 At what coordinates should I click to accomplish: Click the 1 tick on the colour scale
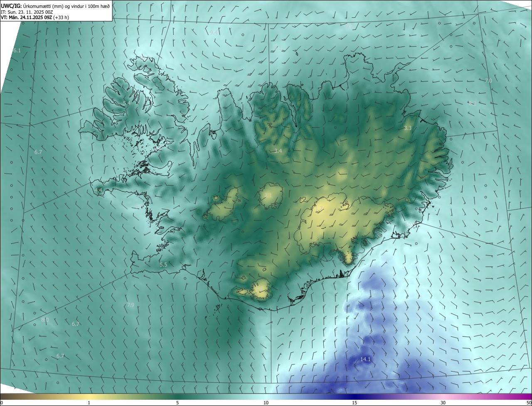pyautogui.click(x=89, y=403)
